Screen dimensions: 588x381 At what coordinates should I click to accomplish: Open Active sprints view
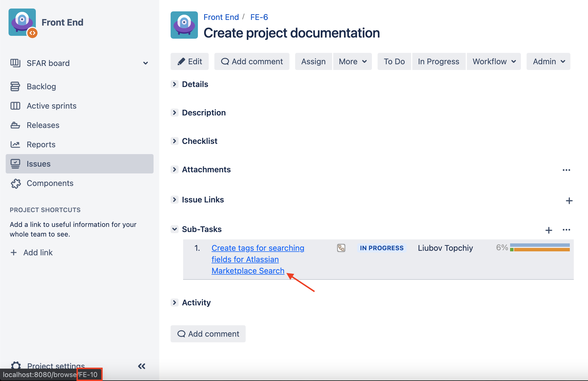click(51, 106)
